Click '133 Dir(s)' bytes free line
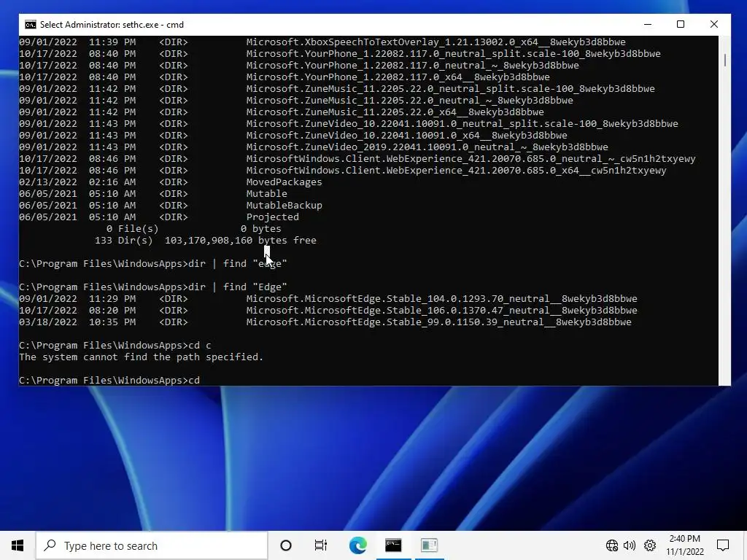 pyautogui.click(x=205, y=241)
